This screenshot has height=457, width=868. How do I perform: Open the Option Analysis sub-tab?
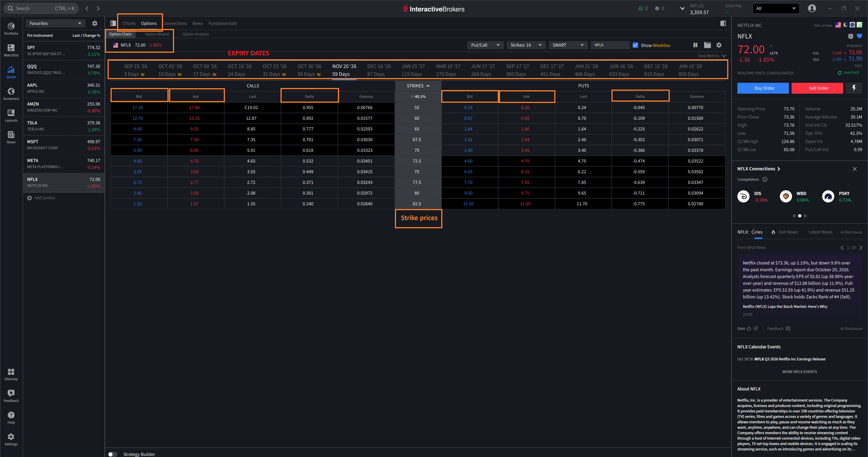(x=196, y=34)
